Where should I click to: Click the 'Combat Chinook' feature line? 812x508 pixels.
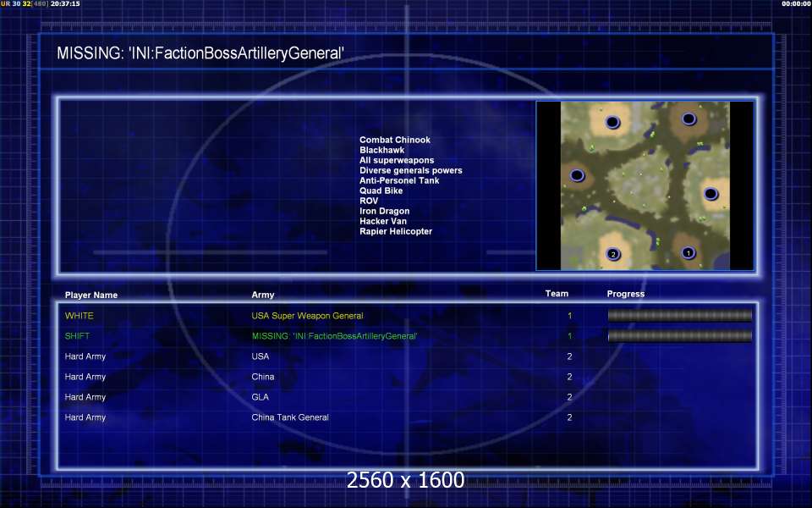point(395,140)
